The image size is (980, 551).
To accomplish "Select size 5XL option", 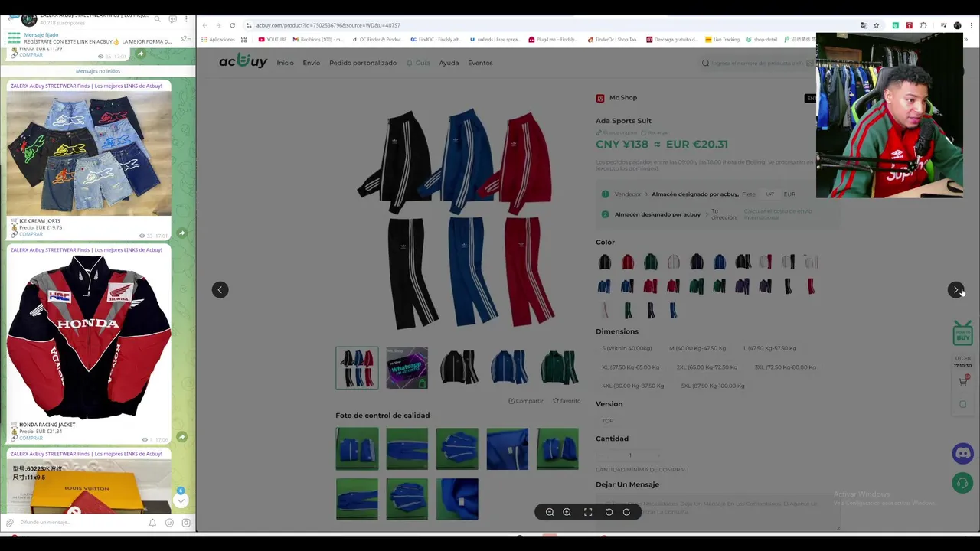I will click(x=712, y=386).
